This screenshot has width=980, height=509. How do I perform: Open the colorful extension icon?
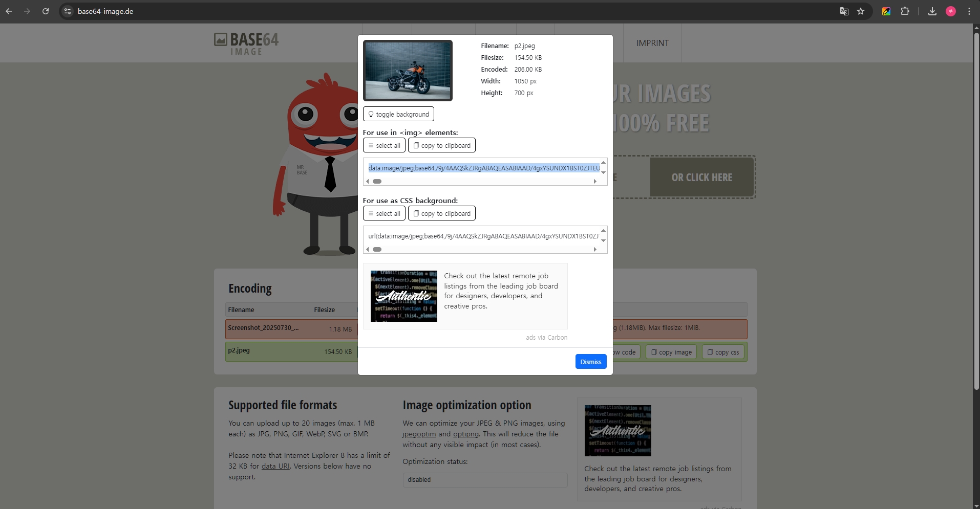886,11
